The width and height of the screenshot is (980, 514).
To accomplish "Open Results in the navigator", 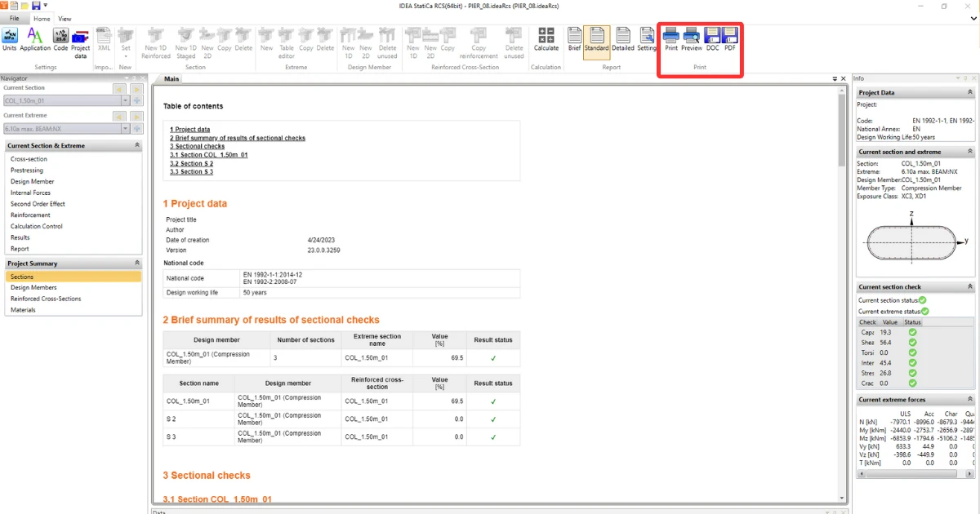I will click(x=20, y=237).
